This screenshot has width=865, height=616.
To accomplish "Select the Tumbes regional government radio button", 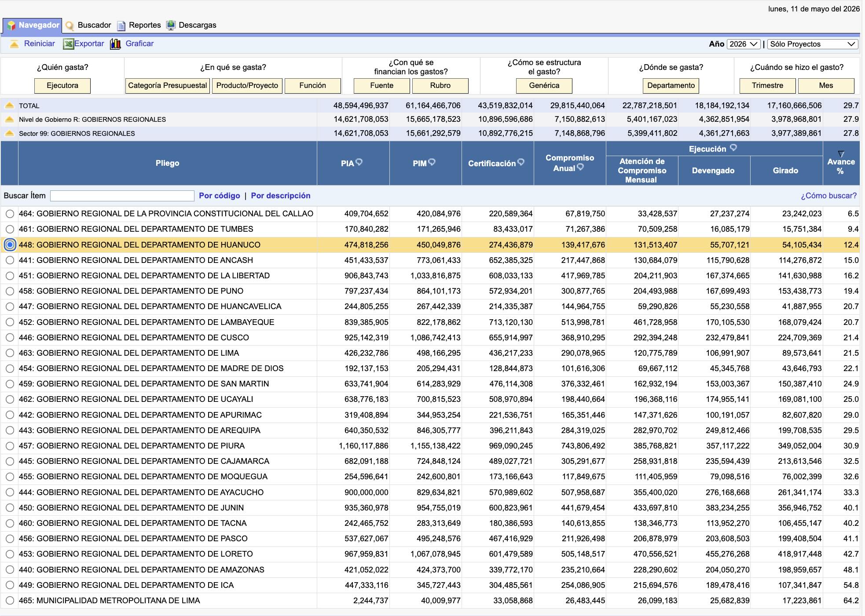I will 10,230.
